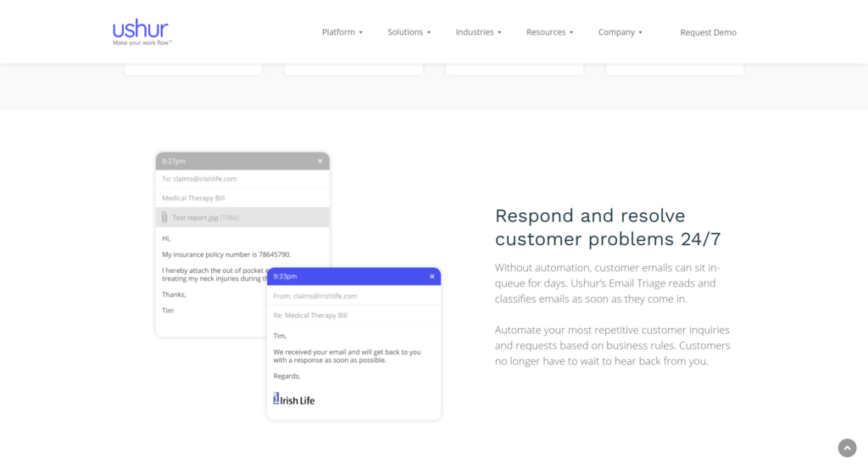Click the blue 9:33pm email header bar
This screenshot has width=868, height=469.
click(x=348, y=276)
